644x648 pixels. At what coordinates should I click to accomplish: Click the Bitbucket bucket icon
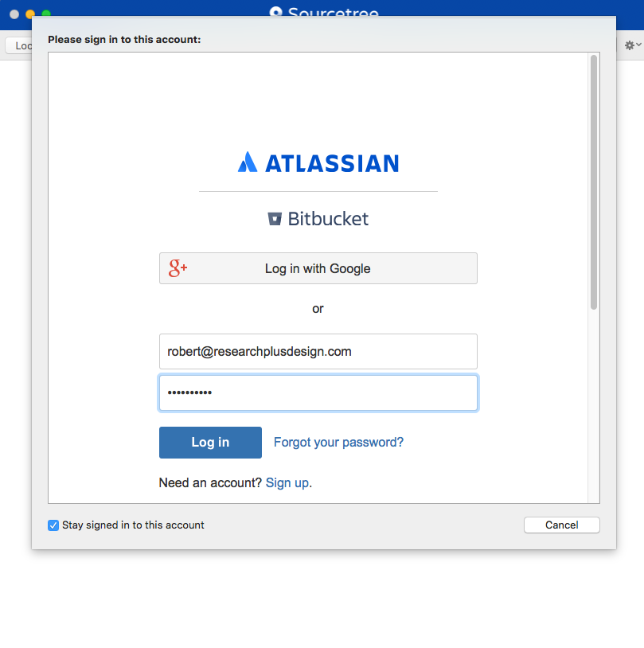pyautogui.click(x=275, y=219)
